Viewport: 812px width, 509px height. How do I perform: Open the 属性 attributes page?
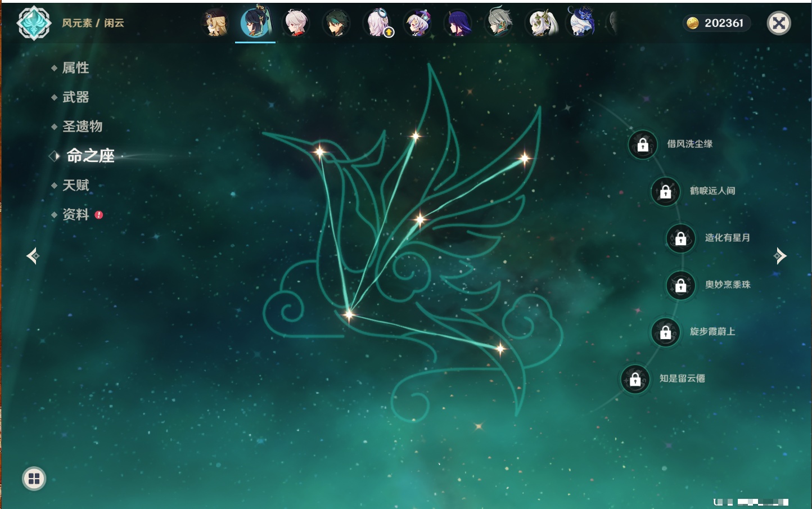tap(76, 68)
